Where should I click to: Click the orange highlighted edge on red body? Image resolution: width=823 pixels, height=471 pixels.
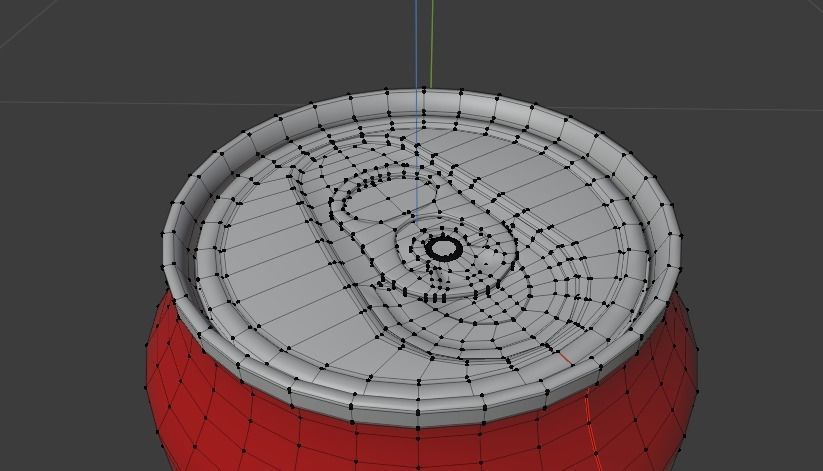pos(592,430)
